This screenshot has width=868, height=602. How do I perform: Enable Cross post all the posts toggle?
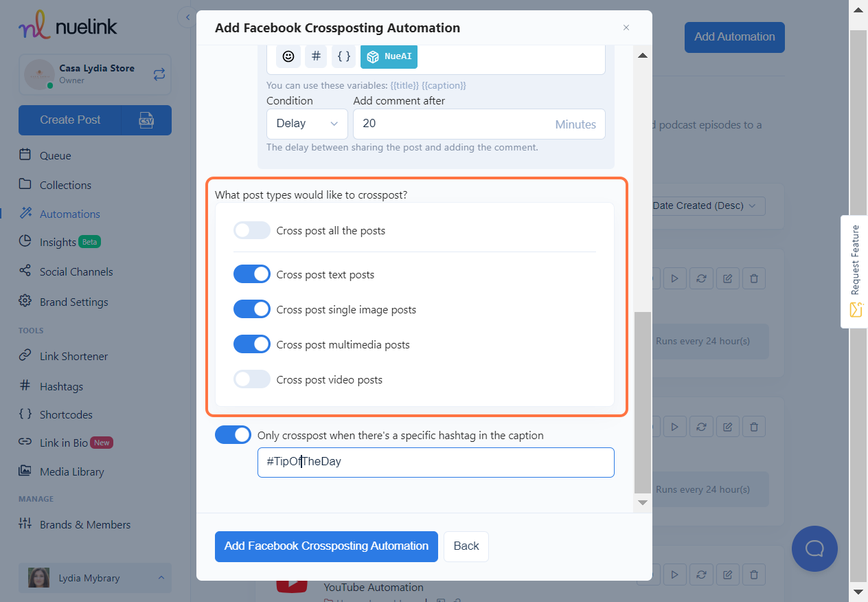(x=252, y=231)
